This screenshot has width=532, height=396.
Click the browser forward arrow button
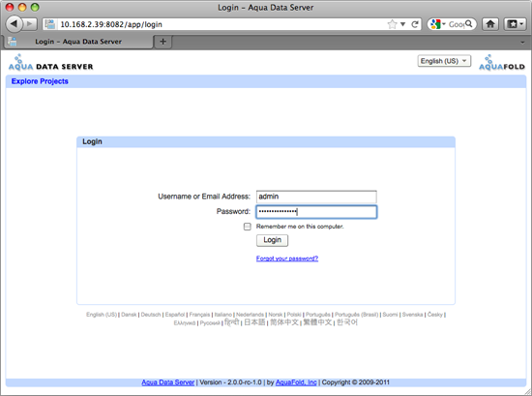coord(30,24)
